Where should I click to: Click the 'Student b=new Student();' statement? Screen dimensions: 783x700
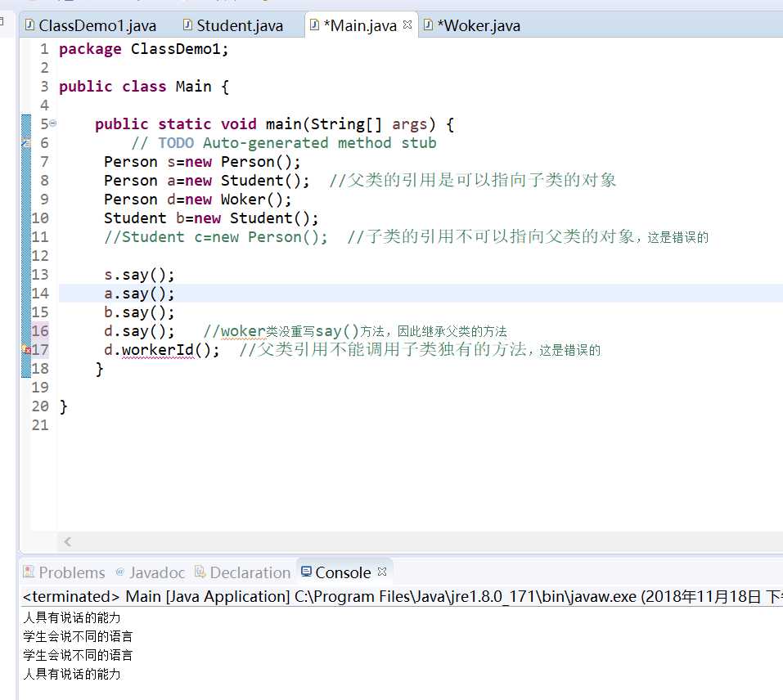tap(211, 218)
